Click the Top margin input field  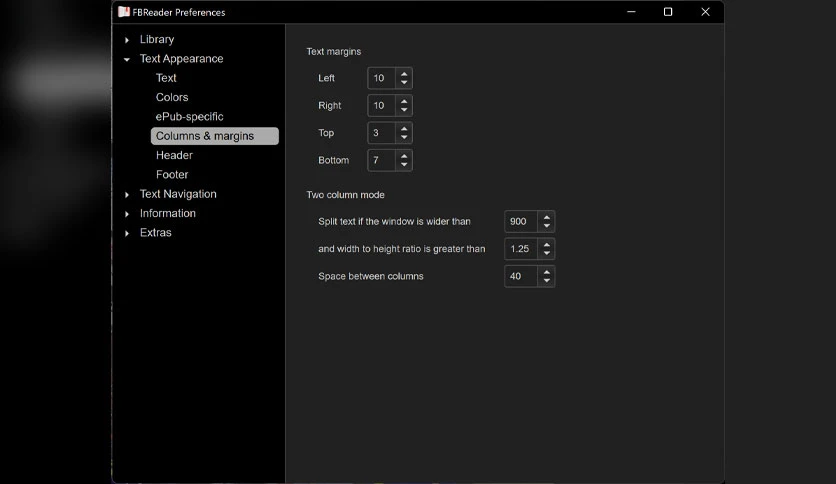click(382, 133)
